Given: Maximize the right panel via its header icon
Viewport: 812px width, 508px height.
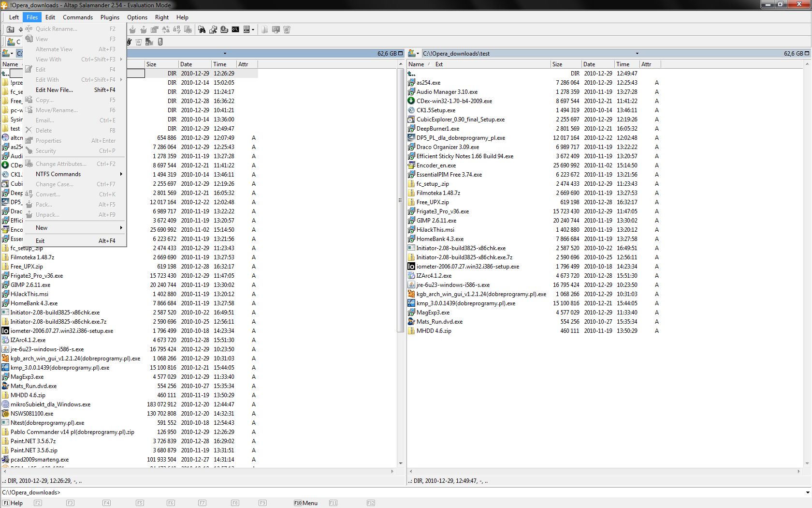Looking at the screenshot, I should (x=807, y=53).
